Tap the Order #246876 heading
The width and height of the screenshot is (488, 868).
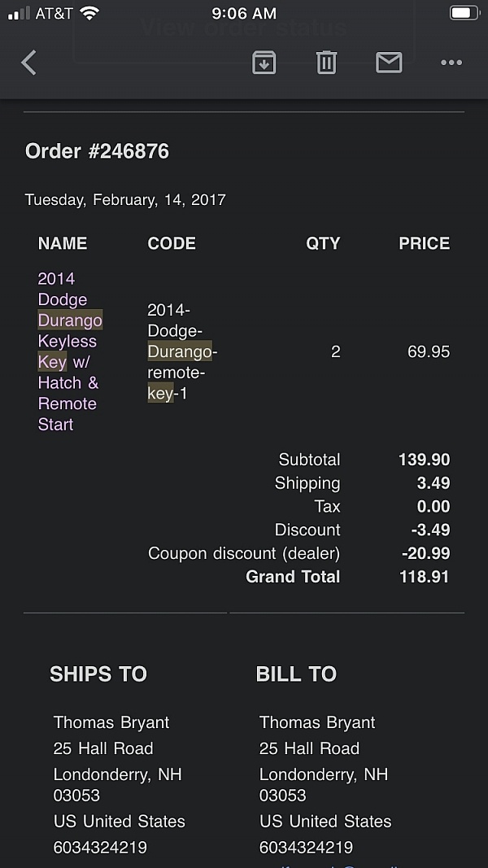pos(97,151)
